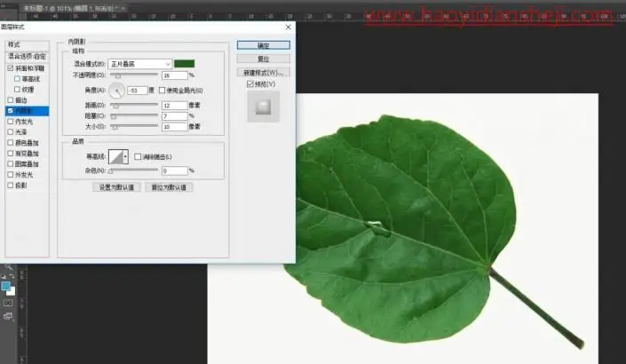
Task: Click the 大小 size slider
Action: point(134,127)
